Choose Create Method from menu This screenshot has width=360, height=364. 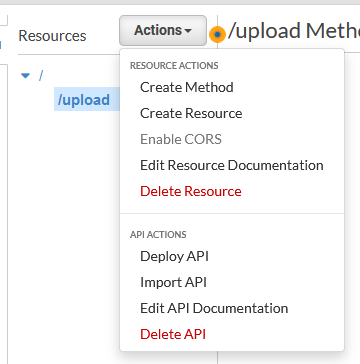click(x=187, y=87)
